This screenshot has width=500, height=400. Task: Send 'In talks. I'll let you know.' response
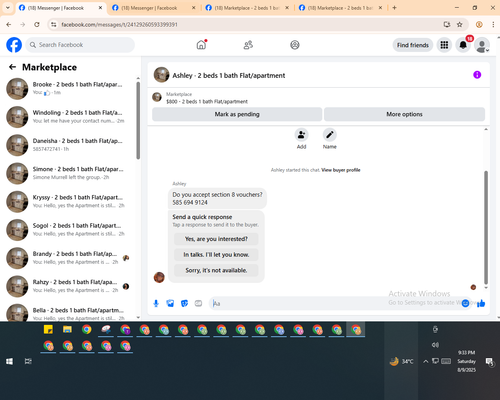pyautogui.click(x=216, y=254)
